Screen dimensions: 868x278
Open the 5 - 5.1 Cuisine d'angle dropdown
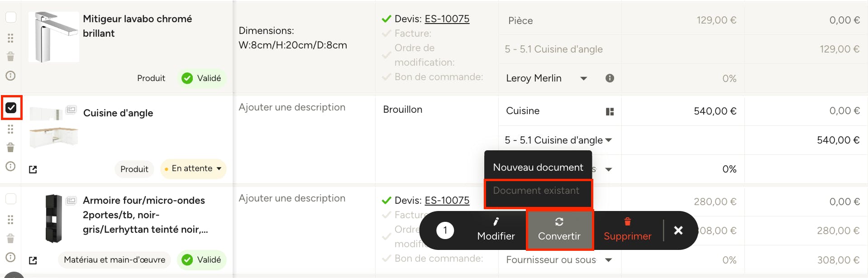[558, 140]
